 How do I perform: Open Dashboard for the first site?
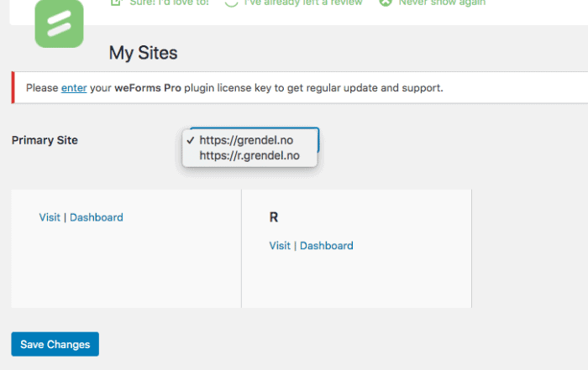point(97,217)
